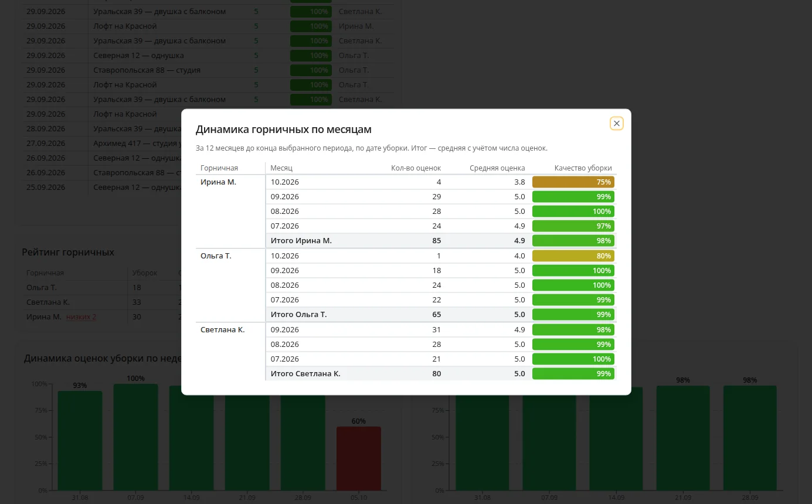Click the 100% bar for week 07.09

(135, 437)
